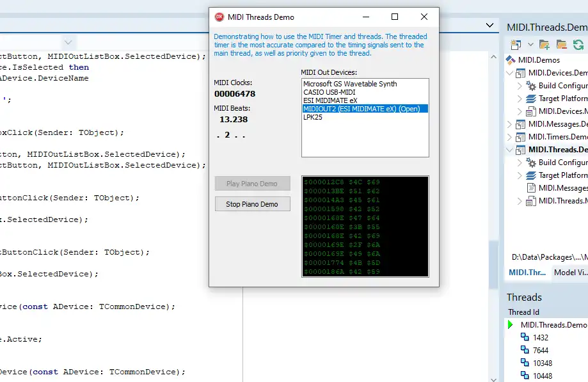Select thread 7644 in Threads panel
Image resolution: width=588 pixels, height=382 pixels.
(541, 351)
